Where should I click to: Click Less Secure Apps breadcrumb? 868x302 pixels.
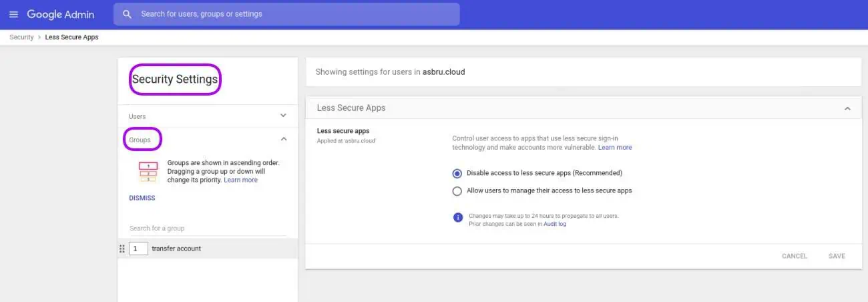pyautogui.click(x=71, y=37)
